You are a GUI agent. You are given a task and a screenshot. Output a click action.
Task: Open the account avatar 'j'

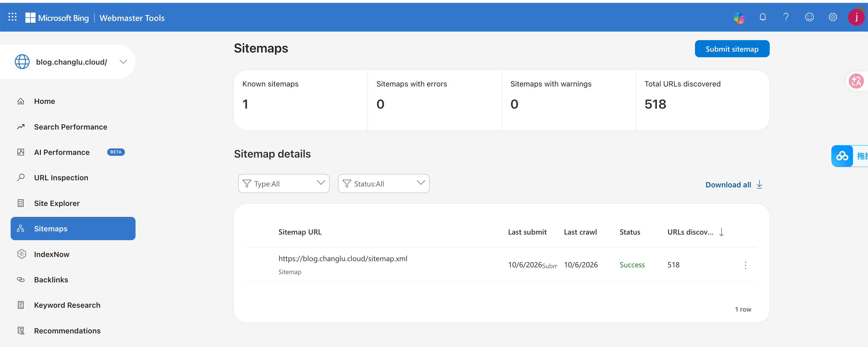[856, 17]
